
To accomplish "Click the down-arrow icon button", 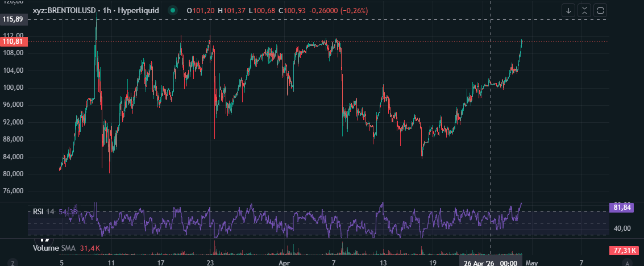I will click(568, 11).
